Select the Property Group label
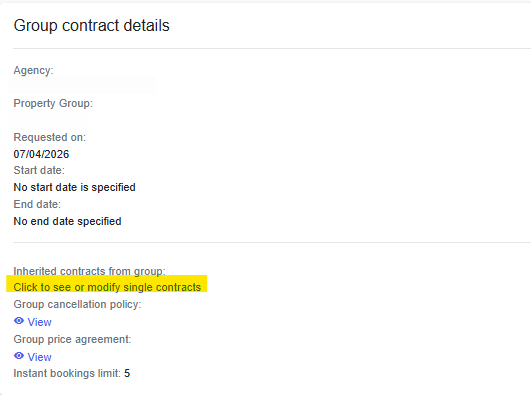This screenshot has width=531, height=395. (53, 103)
